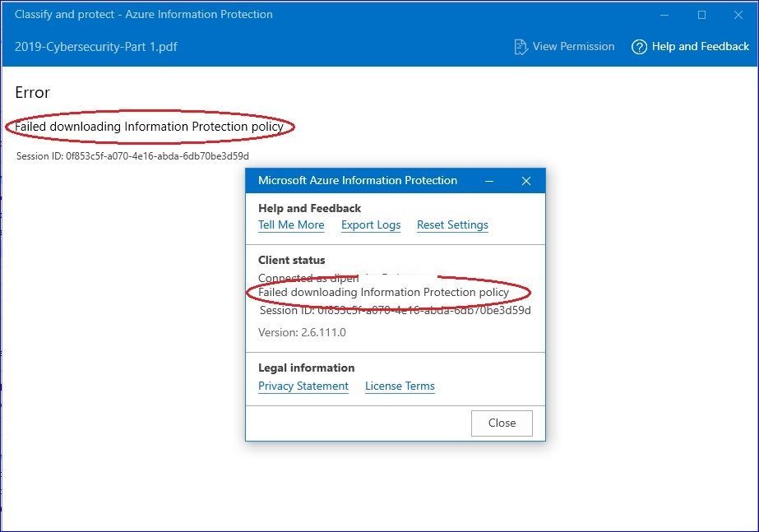Click the Tell Me More link
The width and height of the screenshot is (759, 532).
click(291, 225)
